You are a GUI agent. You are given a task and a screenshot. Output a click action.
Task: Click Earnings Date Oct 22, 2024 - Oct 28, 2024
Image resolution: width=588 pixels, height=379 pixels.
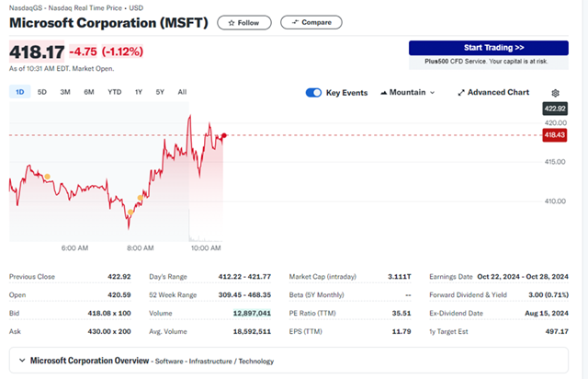pos(523,277)
